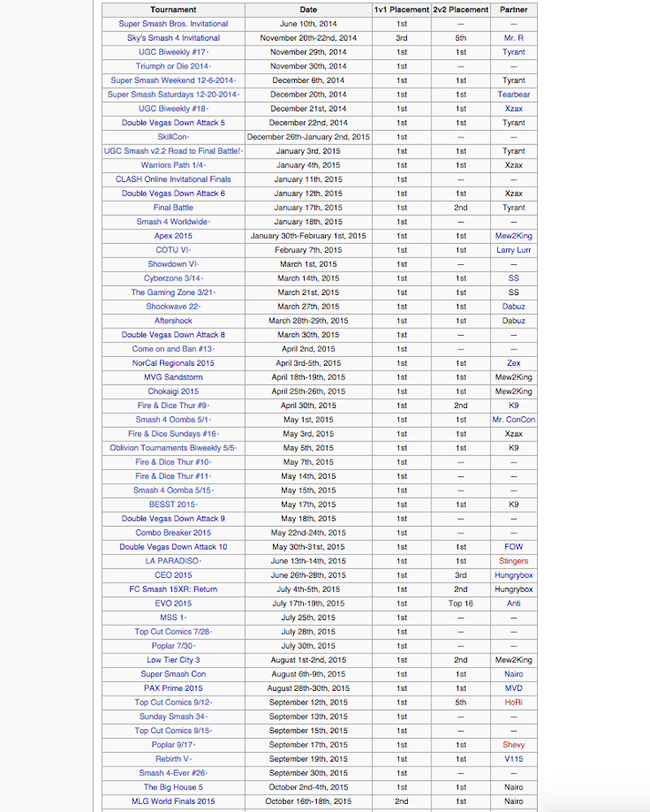The height and width of the screenshot is (812, 650).
Task: Open the Double Vegas Down Attack 5 link
Action: 173,123
